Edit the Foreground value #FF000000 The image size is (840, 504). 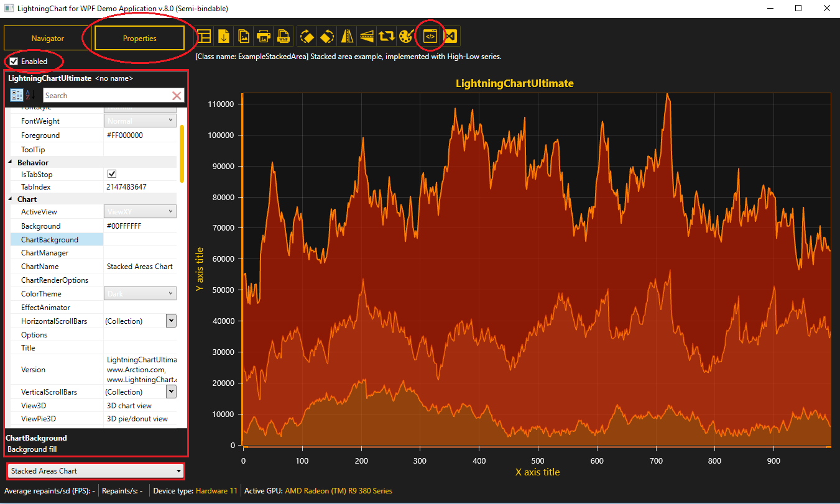coord(141,135)
